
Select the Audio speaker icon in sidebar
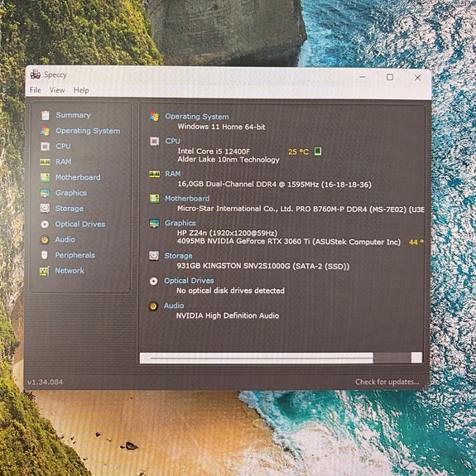pos(45,240)
